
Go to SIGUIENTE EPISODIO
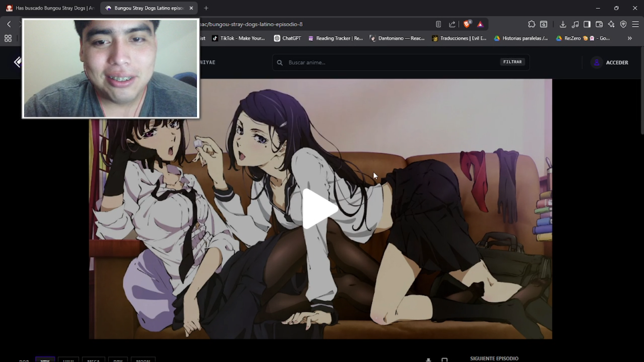494,359
